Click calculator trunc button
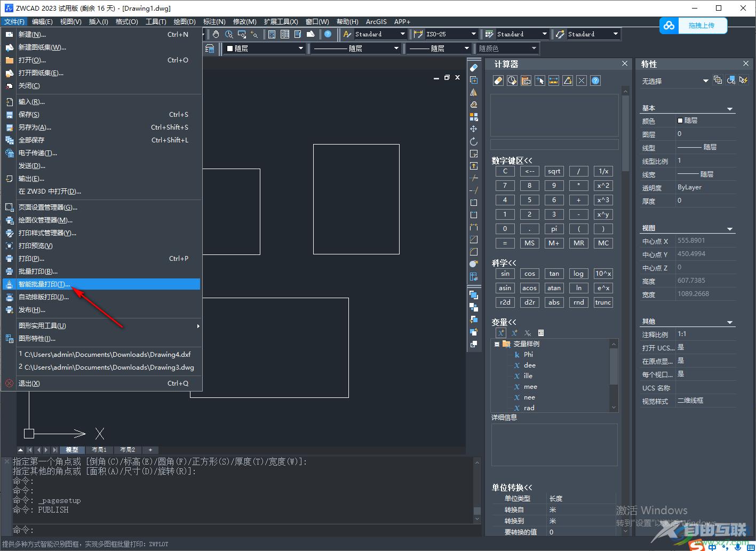This screenshot has height=551, width=756. tap(603, 302)
